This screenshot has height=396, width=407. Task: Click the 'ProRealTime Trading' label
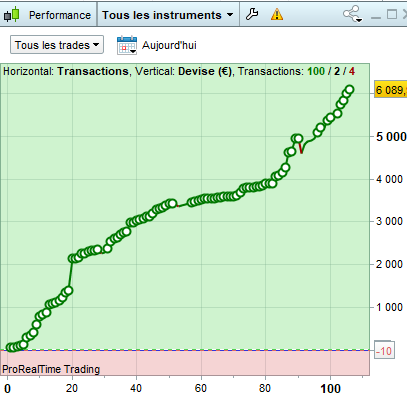[x=51, y=369]
